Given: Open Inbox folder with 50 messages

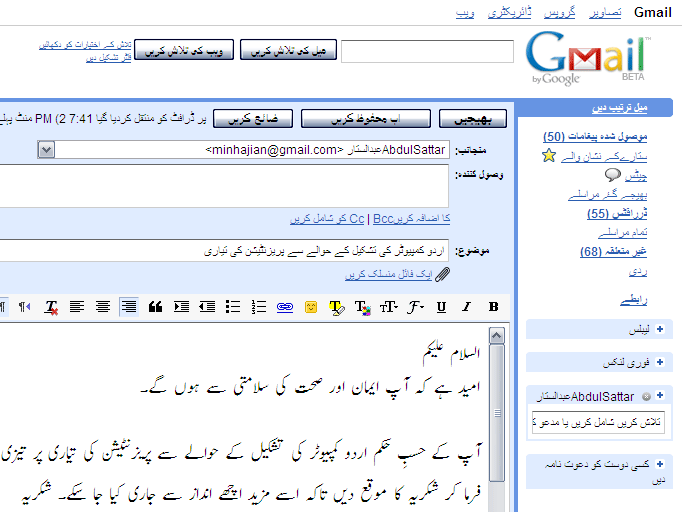Looking at the screenshot, I should click(595, 136).
